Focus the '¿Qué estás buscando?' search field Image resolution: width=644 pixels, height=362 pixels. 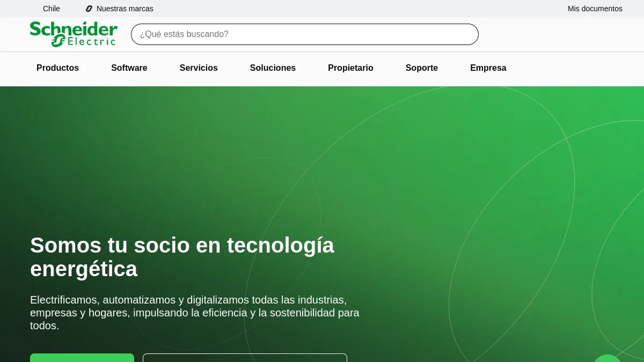(x=305, y=34)
